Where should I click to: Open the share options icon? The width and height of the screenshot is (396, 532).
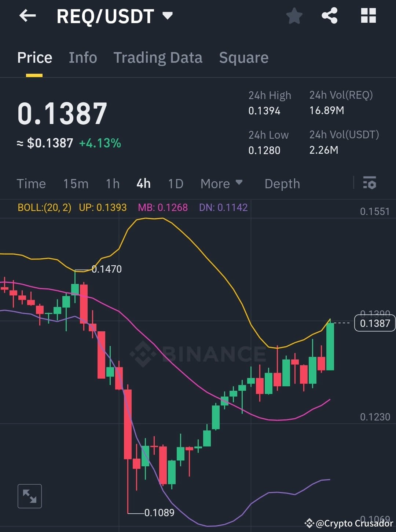click(329, 15)
